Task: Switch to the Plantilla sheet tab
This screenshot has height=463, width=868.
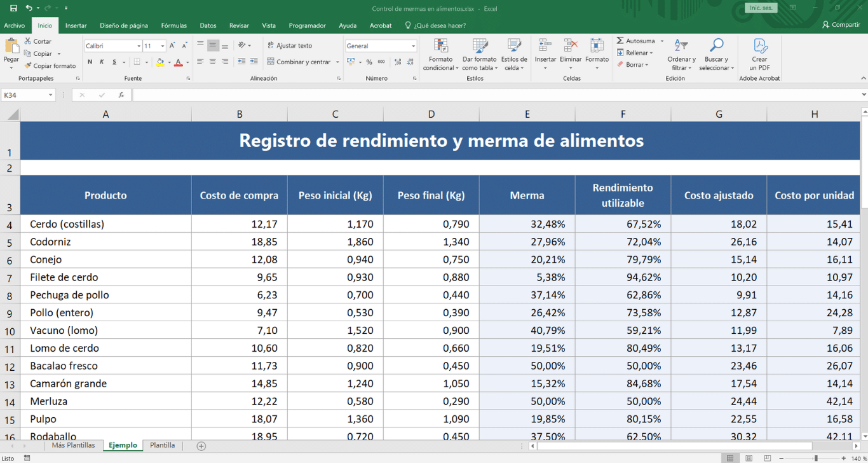Action: [162, 445]
